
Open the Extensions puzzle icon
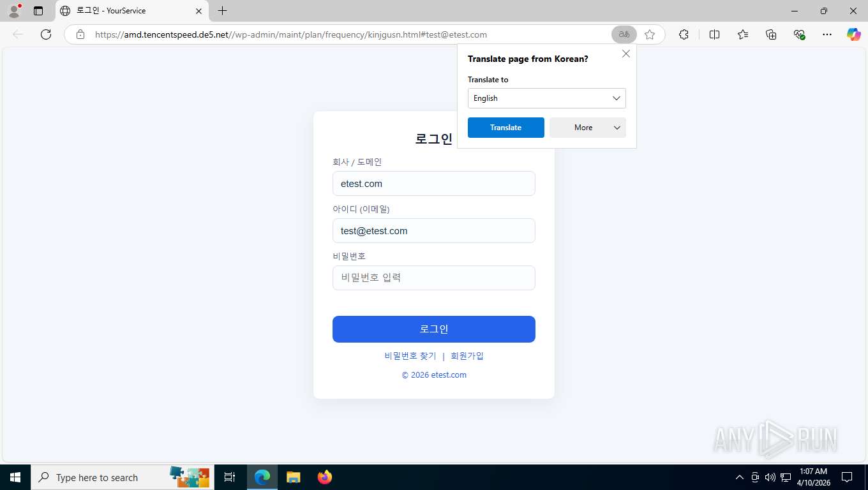point(684,34)
